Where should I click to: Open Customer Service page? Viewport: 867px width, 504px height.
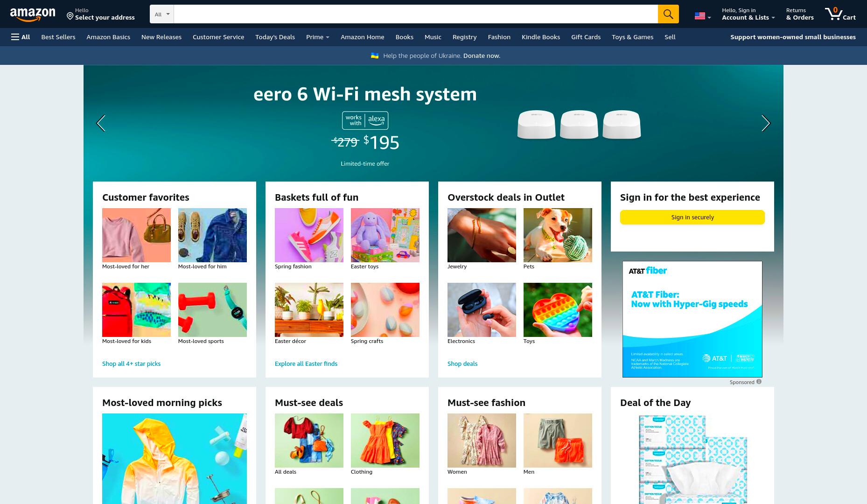point(218,37)
